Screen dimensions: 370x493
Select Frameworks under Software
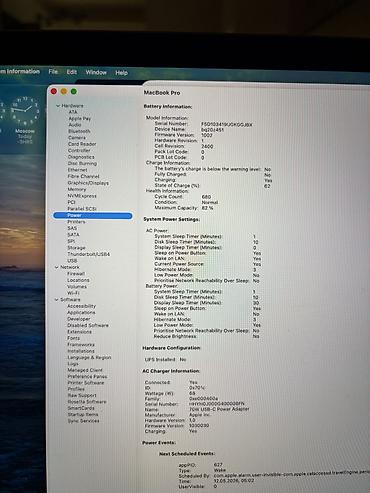point(81,345)
